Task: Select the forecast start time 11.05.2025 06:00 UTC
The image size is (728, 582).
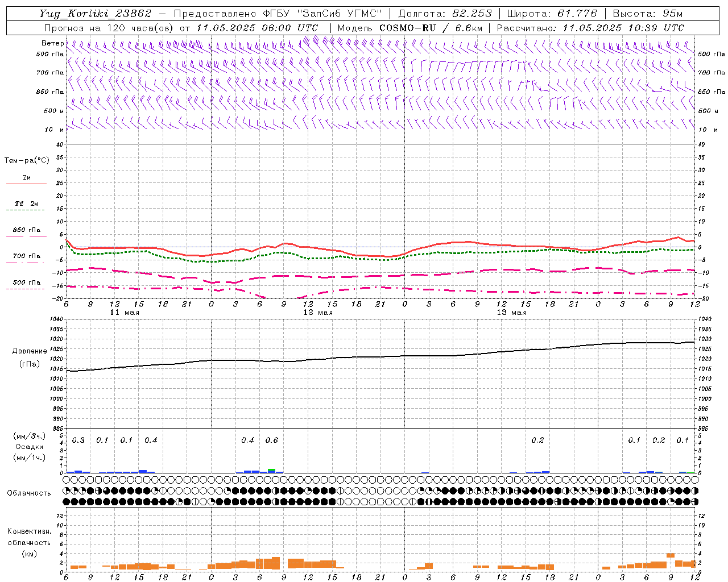Action: (257, 28)
